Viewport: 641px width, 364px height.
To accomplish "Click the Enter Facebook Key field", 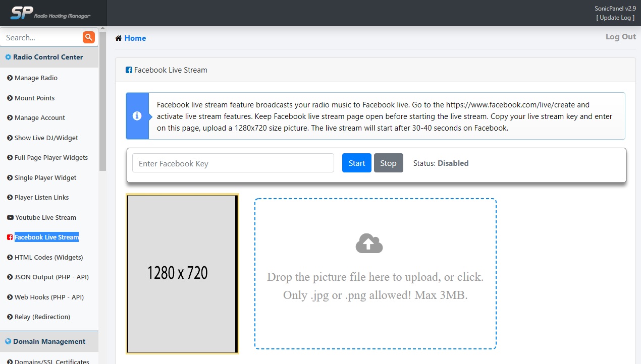I will [x=233, y=163].
